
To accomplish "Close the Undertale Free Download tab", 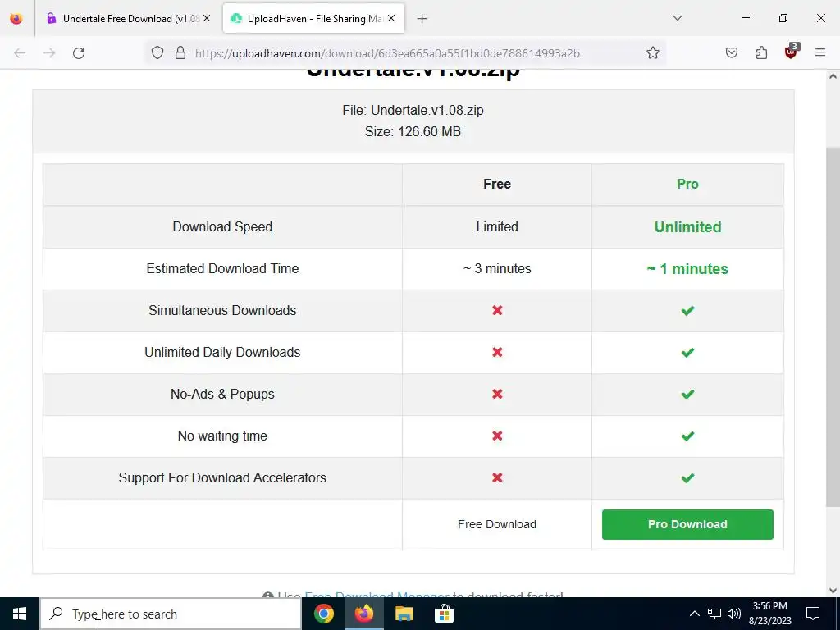I will 207,18.
